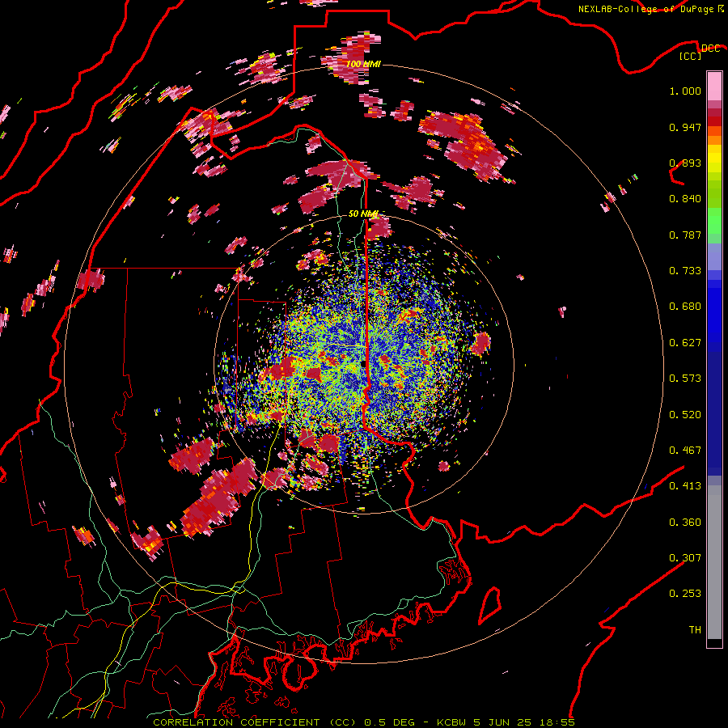Select the 0.413 value on the color scale

click(685, 486)
